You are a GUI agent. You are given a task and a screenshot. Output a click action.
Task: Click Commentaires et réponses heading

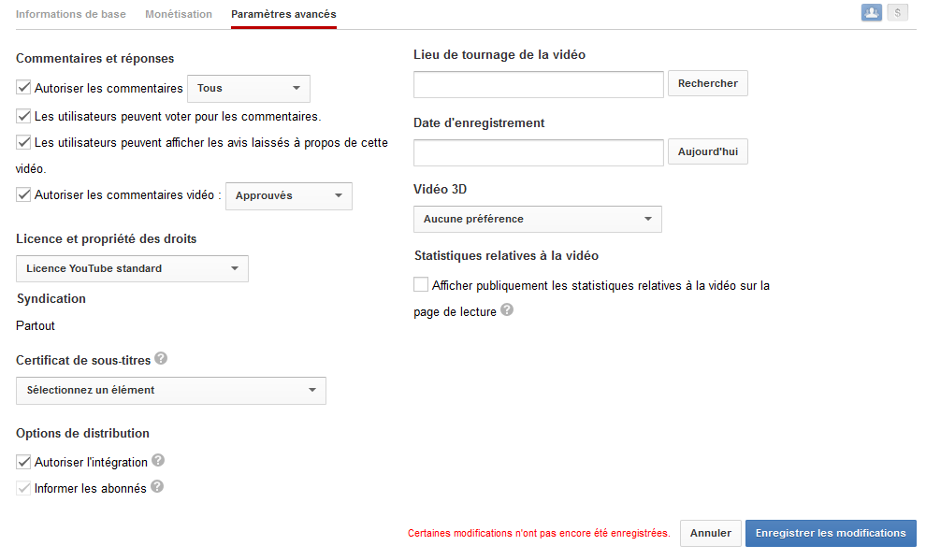[x=95, y=58]
